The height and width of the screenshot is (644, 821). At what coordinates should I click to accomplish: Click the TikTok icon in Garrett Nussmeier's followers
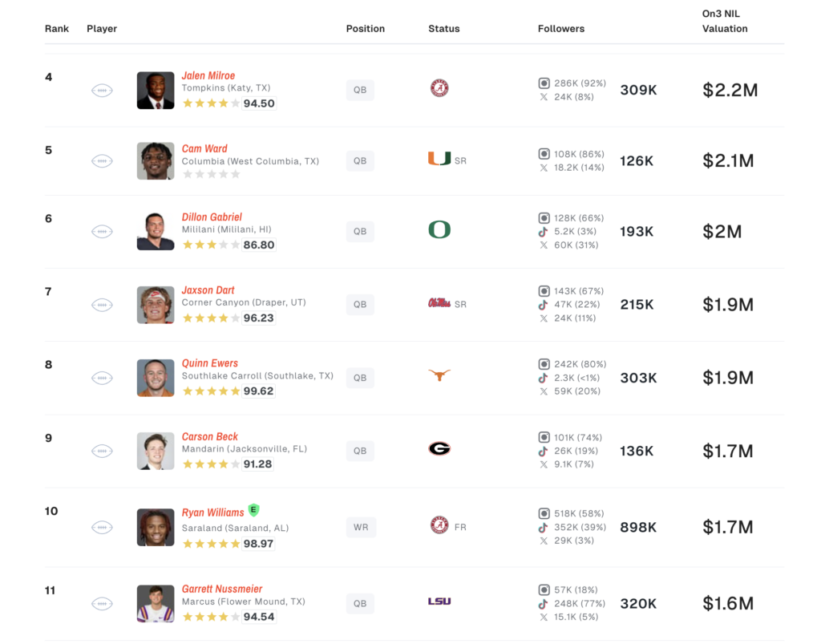click(544, 604)
